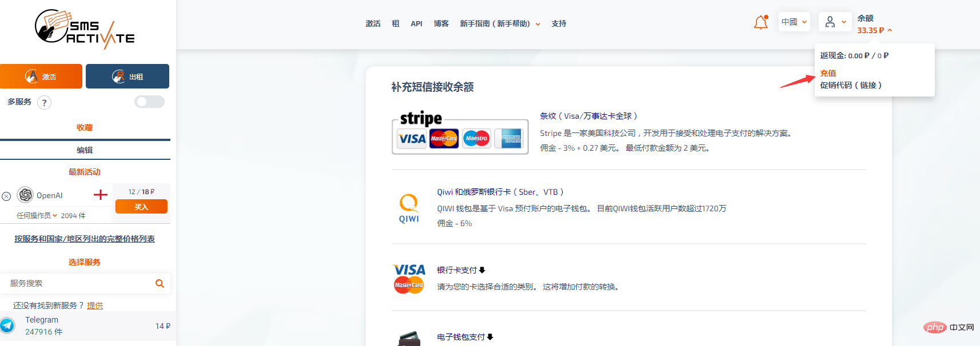Screen dimensions: 980x346
Task: Click the search magnifier icon
Action: click(160, 283)
